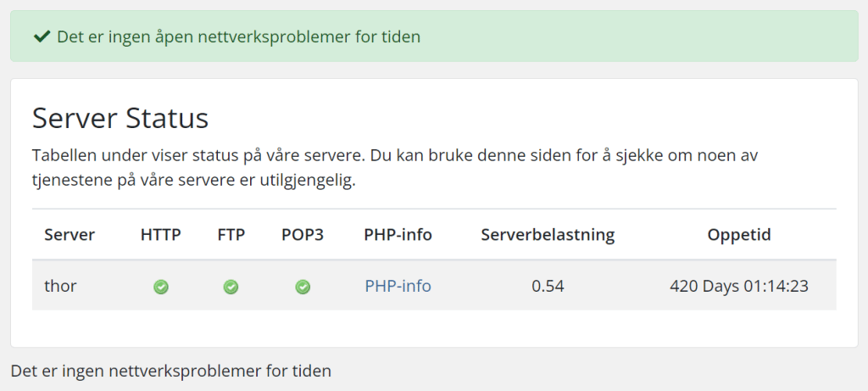
Task: Click the bottom 'ingen nettverksproblemer' text
Action: click(170, 371)
